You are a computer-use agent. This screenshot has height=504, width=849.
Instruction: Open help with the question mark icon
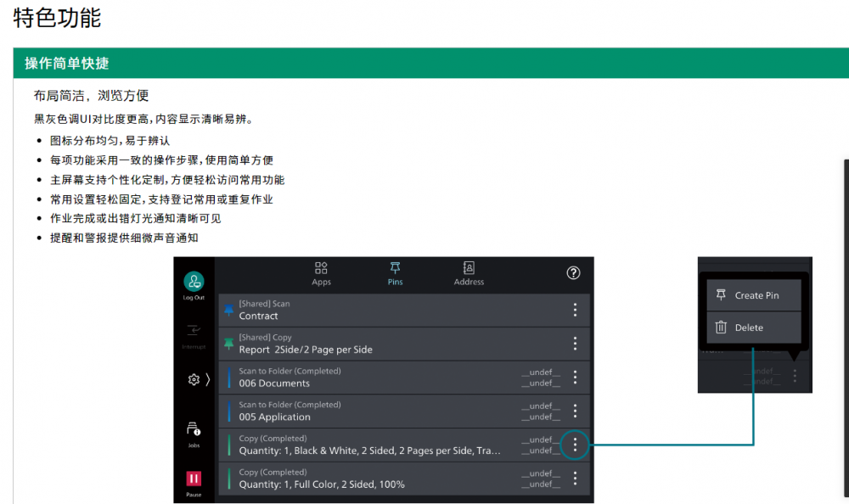(573, 272)
